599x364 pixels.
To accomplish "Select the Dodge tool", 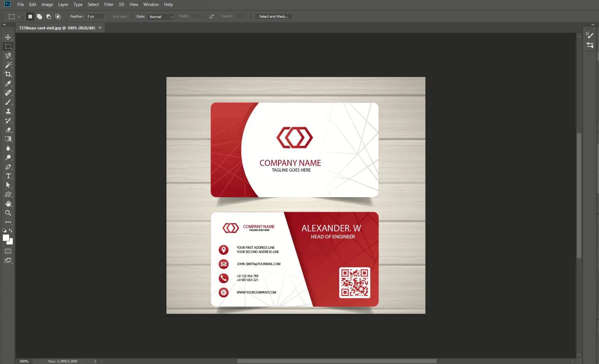I will [x=8, y=158].
